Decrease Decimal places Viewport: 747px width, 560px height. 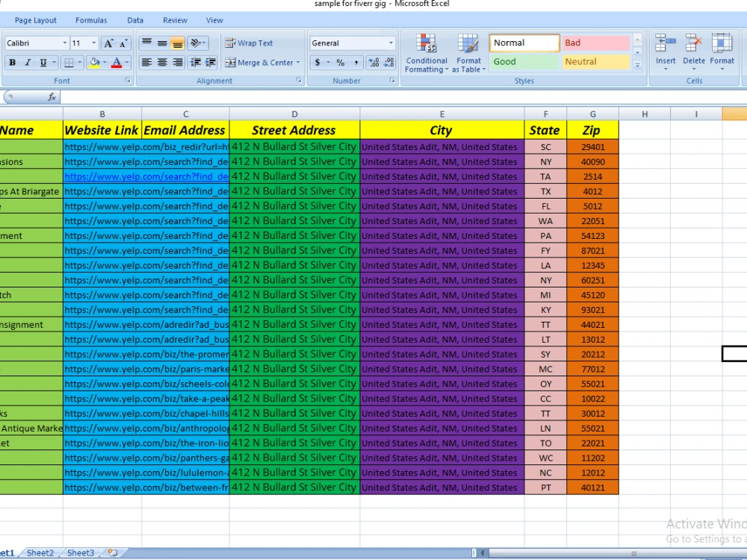[x=389, y=63]
